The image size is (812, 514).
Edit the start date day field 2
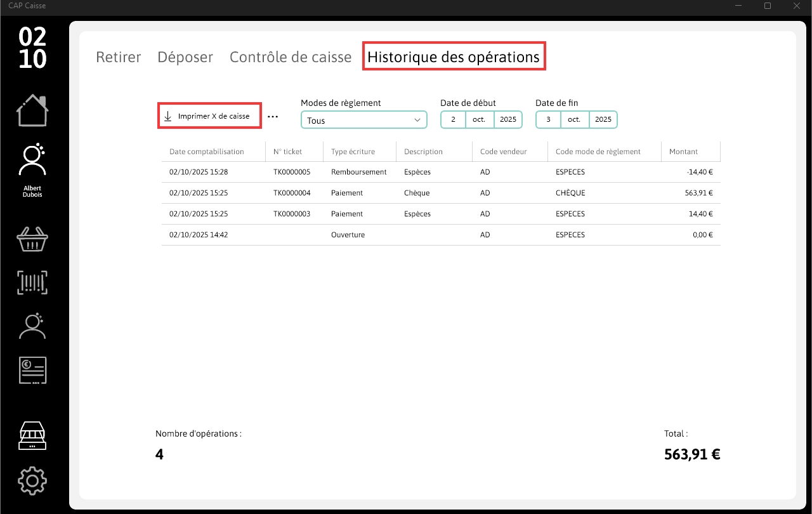pyautogui.click(x=453, y=119)
